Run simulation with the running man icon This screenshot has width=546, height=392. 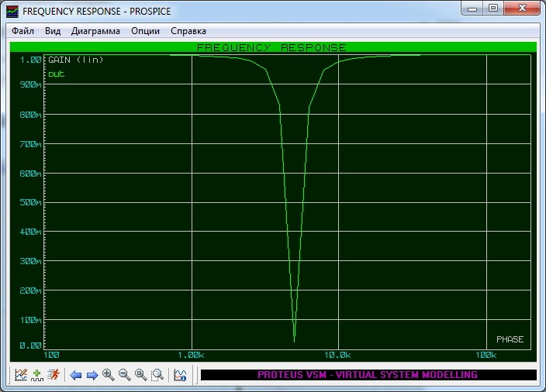(54, 375)
